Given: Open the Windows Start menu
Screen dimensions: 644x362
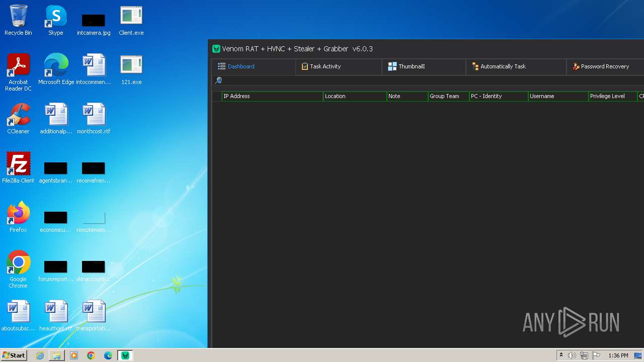Looking at the screenshot, I should click(14, 355).
